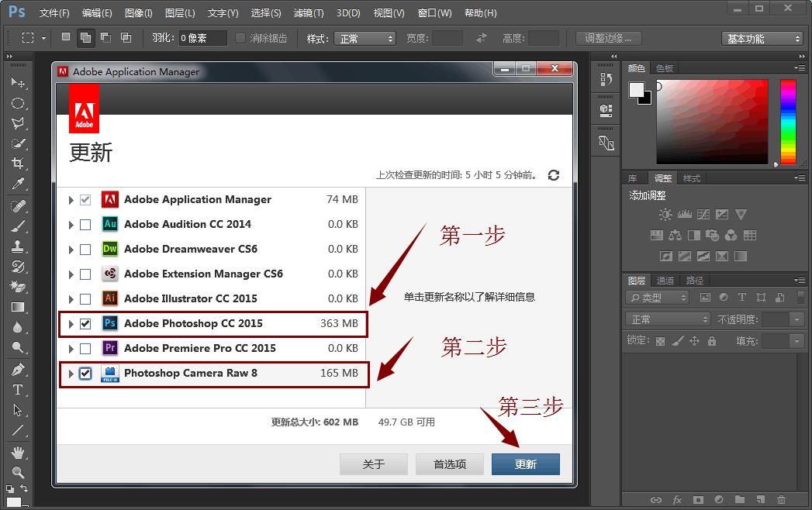The width and height of the screenshot is (812, 510).
Task: Select the Polygonal Lasso tool
Action: click(x=18, y=123)
